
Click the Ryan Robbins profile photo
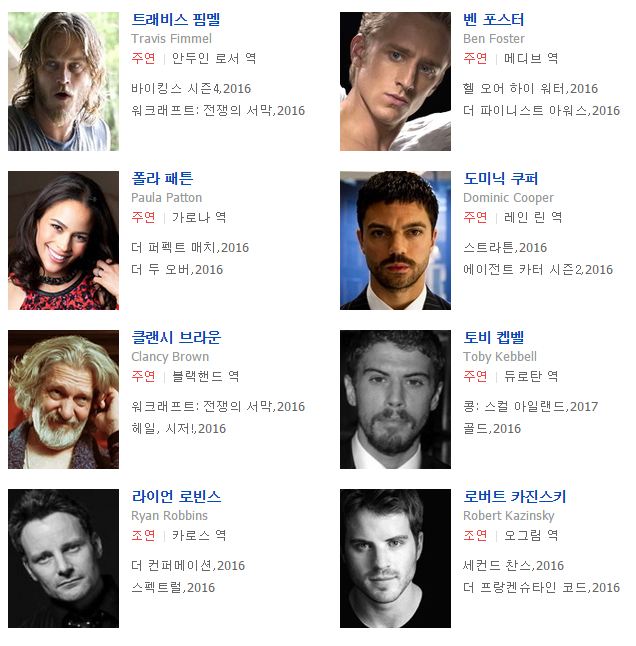click(63, 558)
